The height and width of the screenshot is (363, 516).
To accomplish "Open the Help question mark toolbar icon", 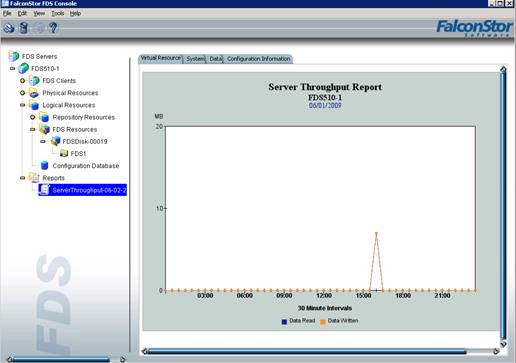I will (x=53, y=28).
